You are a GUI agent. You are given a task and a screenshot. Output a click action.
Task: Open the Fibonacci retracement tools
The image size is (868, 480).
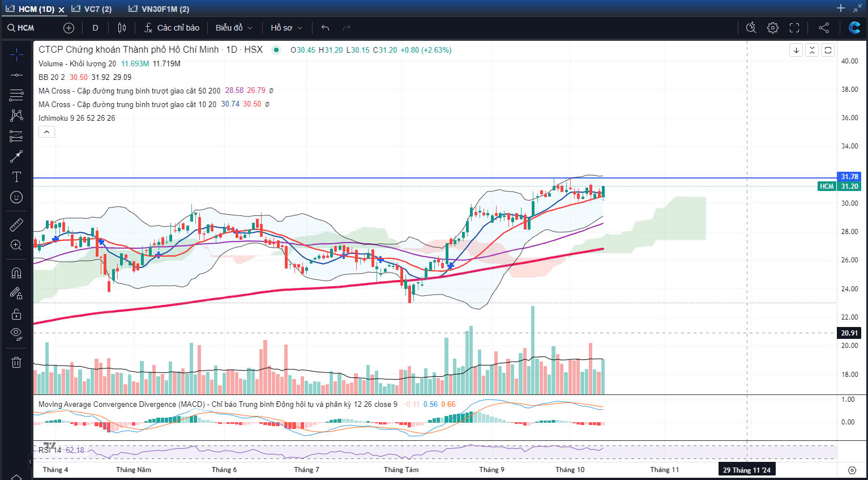pyautogui.click(x=16, y=95)
